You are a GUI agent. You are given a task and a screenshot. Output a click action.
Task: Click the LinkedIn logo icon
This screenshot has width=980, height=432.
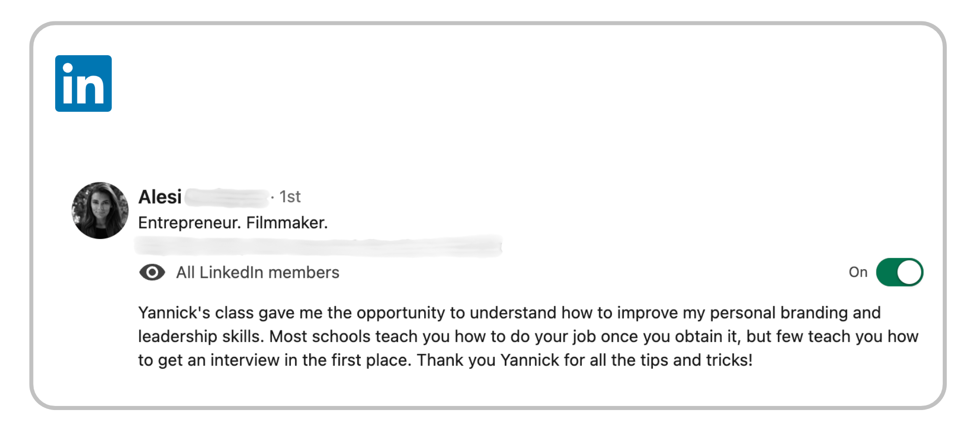83,83
